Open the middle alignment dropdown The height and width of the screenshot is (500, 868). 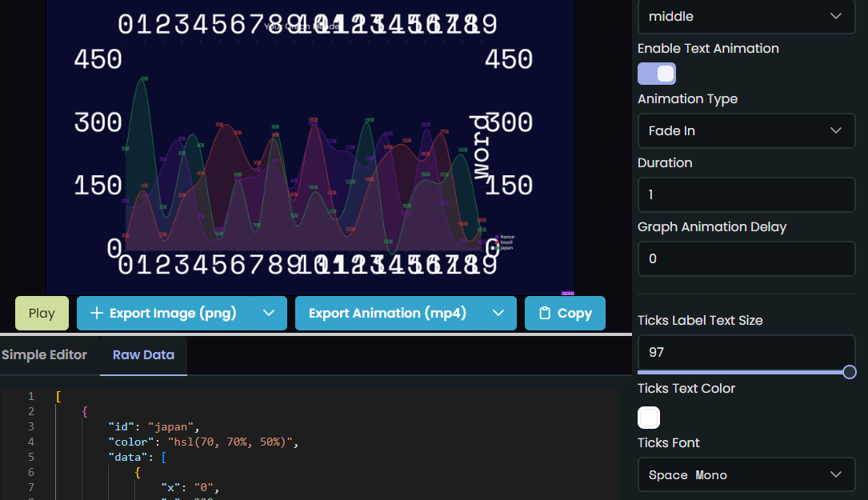click(x=746, y=16)
